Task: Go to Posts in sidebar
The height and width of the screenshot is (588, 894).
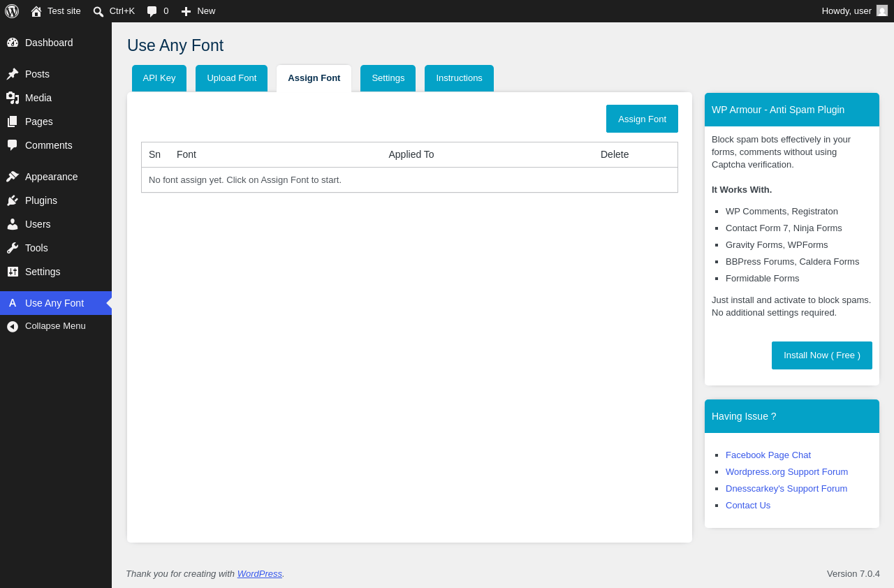Action: 37,74
